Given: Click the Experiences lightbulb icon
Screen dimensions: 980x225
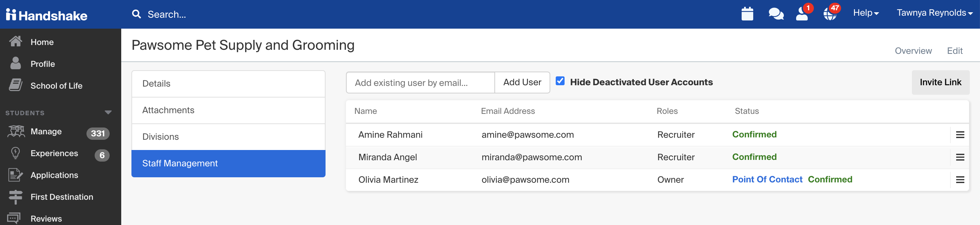Looking at the screenshot, I should point(16,153).
